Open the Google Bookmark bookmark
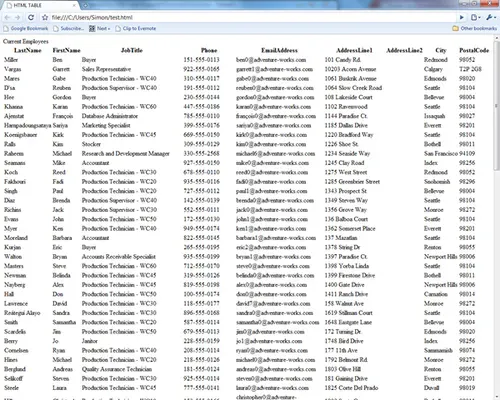Screen dimensions: 500x400 pos(26,28)
